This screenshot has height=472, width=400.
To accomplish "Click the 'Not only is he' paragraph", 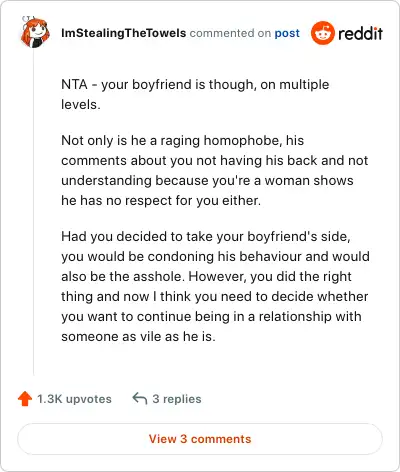I will 215,170.
